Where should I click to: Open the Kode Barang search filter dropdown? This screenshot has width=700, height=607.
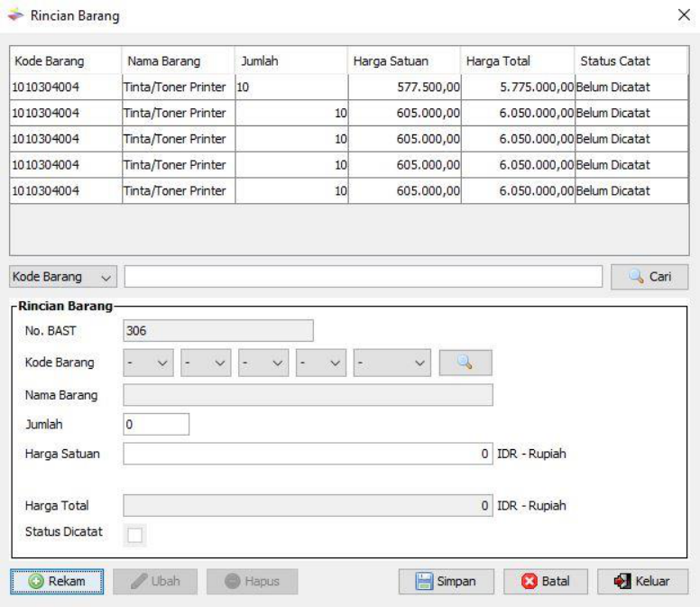(64, 276)
